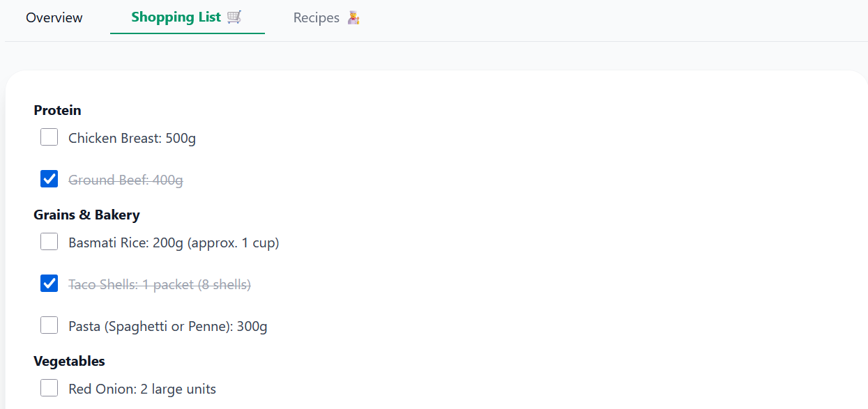This screenshot has width=868, height=409.
Task: Click the shopping cart icon
Action: tap(234, 17)
